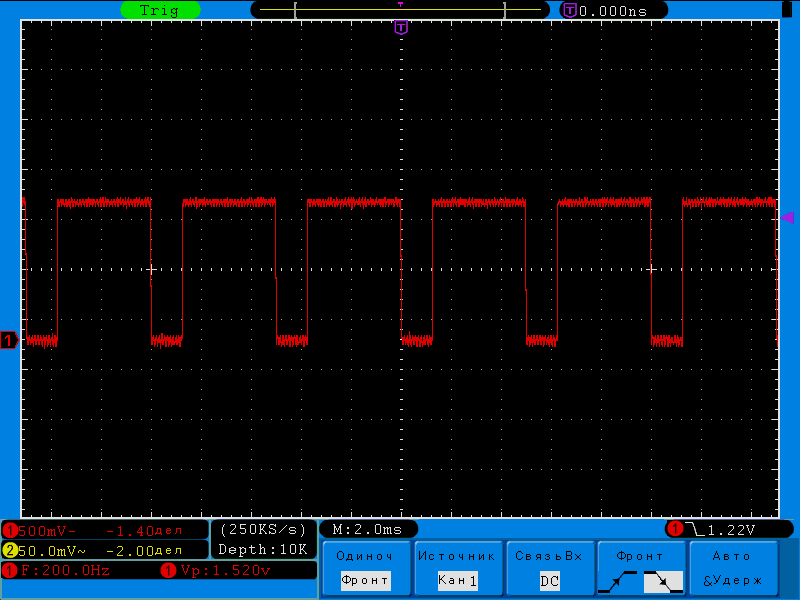800x600 pixels.
Task: Click the Фронт slope menu label
Action: pyautogui.click(x=640, y=556)
